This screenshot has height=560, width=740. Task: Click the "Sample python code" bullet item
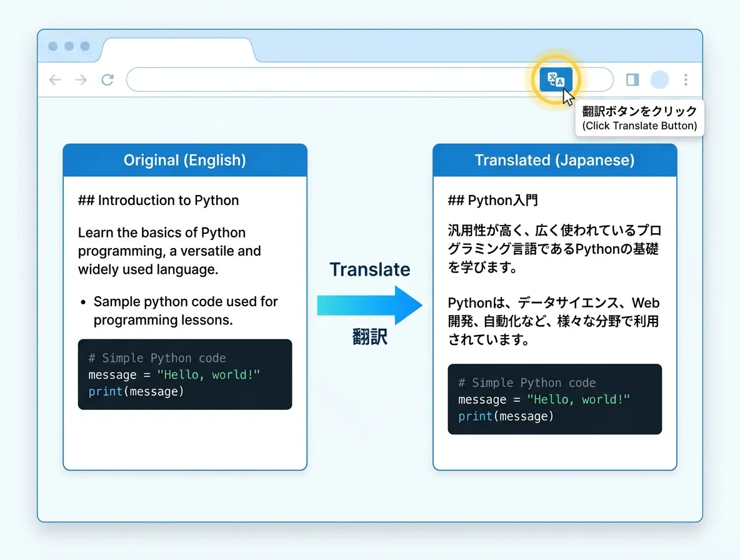coord(186,311)
